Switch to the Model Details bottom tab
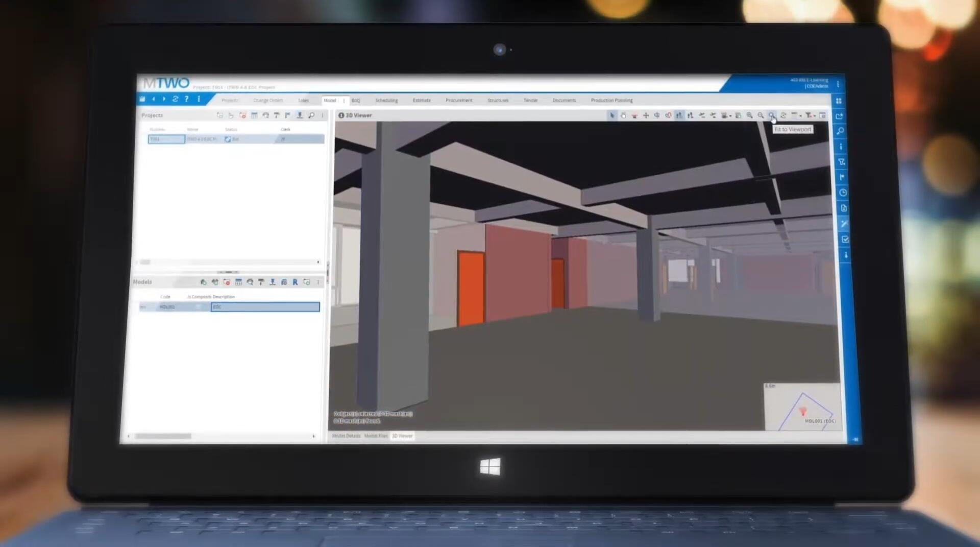The width and height of the screenshot is (980, 547). pos(346,436)
